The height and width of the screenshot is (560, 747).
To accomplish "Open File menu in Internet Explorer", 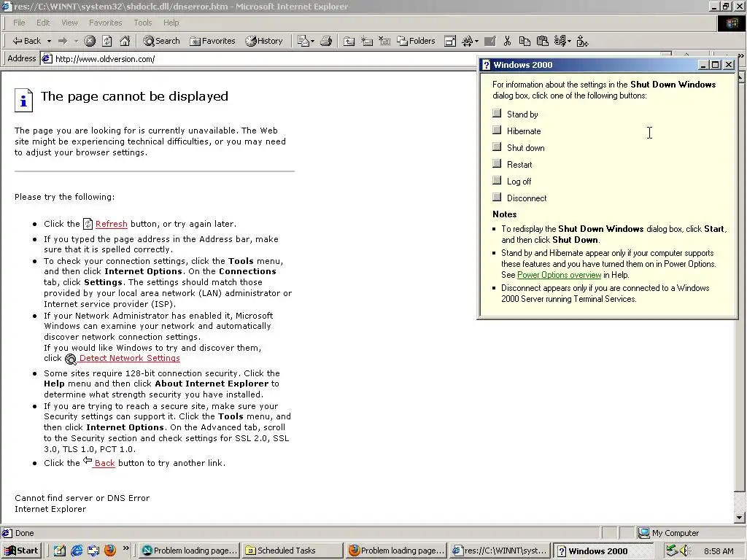I will 19,23.
